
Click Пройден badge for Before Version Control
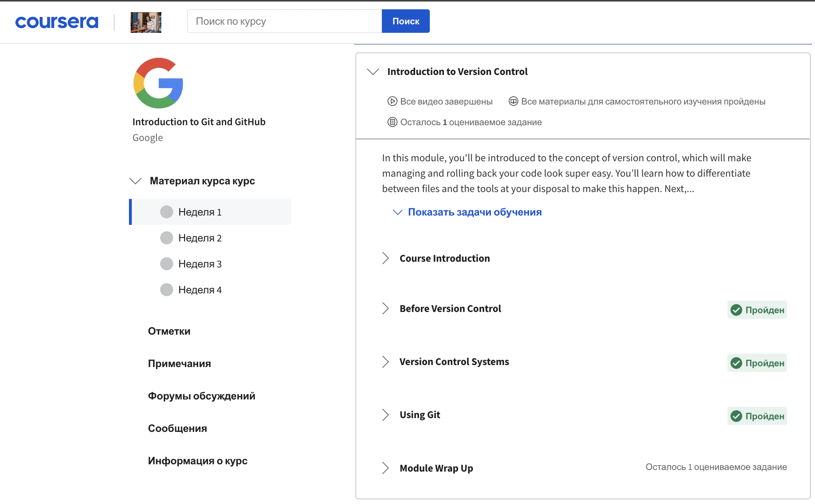pos(757,310)
